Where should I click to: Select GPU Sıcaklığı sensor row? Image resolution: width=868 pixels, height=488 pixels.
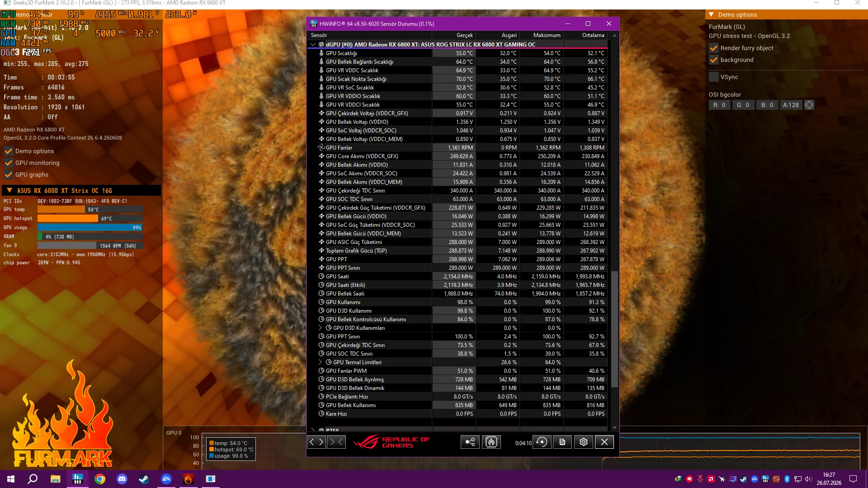(458, 53)
